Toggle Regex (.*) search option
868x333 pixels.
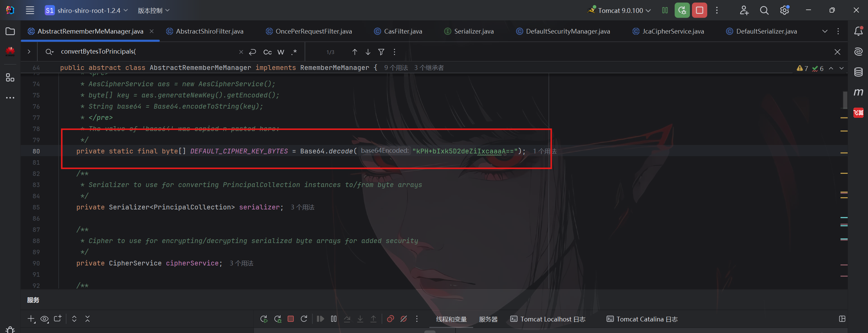pyautogui.click(x=294, y=52)
